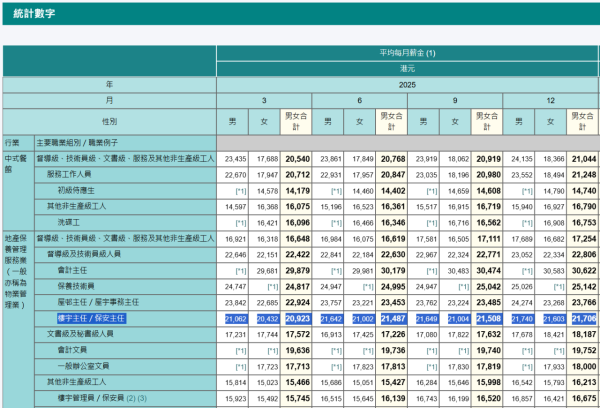
Task: Open [*1] note in 初級侍應生 row, March male
Action: (241, 191)
